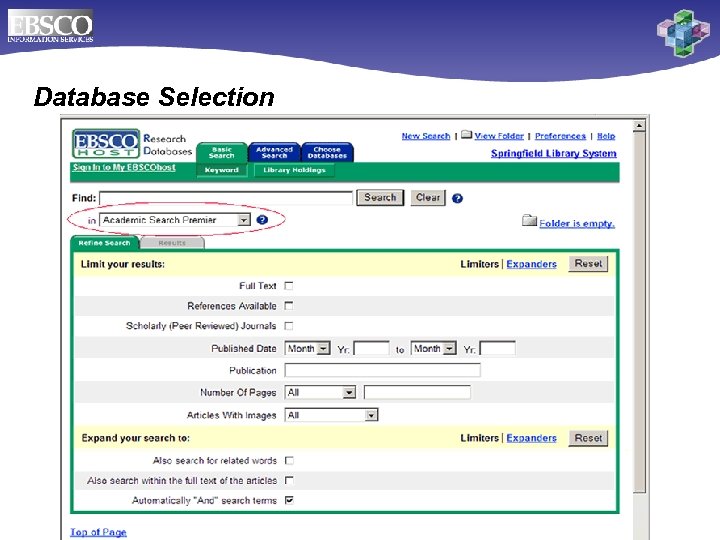Open the New Search link
Viewport: 720px width, 540px height.
426,136
